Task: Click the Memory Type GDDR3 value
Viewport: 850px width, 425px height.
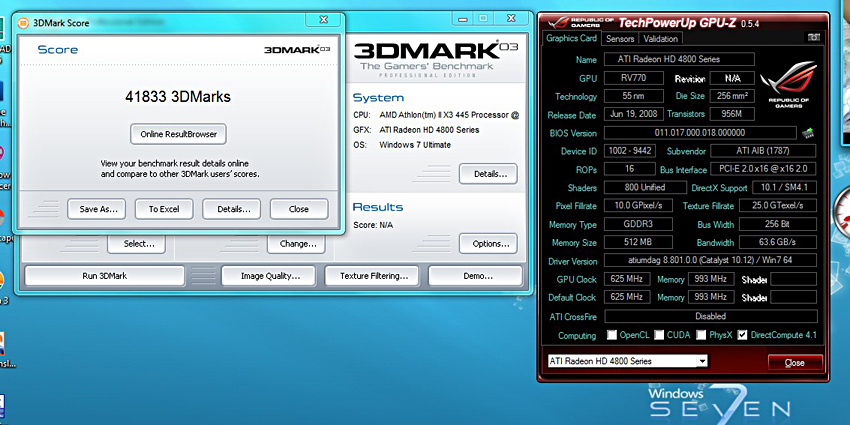Action: (x=638, y=224)
